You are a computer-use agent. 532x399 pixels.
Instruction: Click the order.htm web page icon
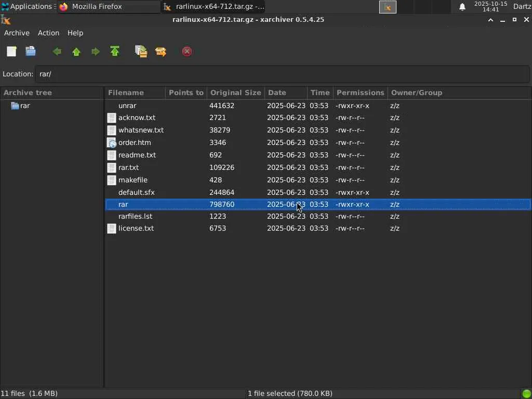tap(112, 143)
